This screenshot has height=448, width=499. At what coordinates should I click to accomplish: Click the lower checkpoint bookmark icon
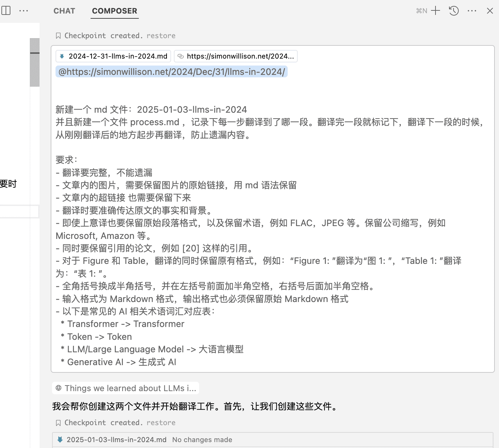pos(58,423)
